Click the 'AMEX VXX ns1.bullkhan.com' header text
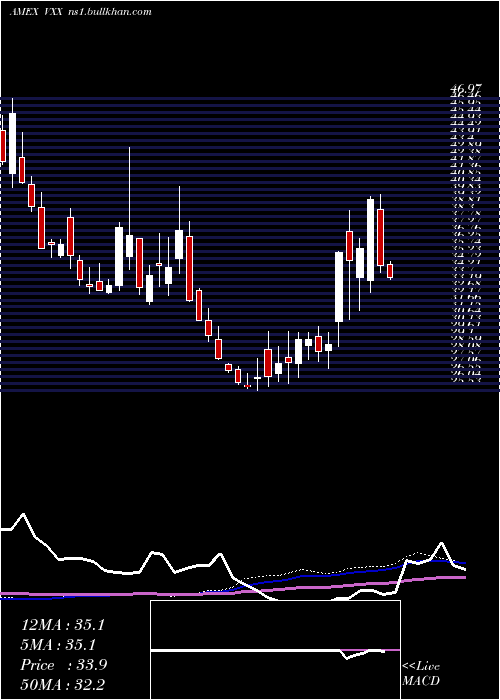 pyautogui.click(x=80, y=12)
